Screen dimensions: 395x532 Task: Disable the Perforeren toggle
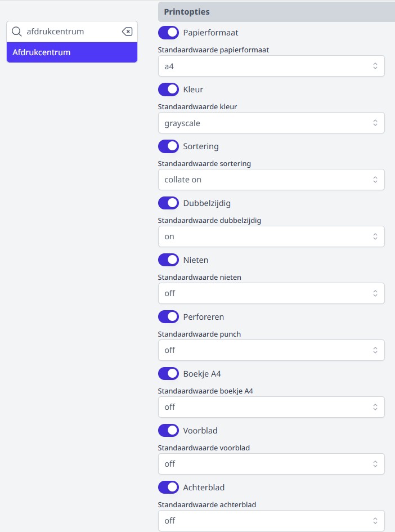168,317
